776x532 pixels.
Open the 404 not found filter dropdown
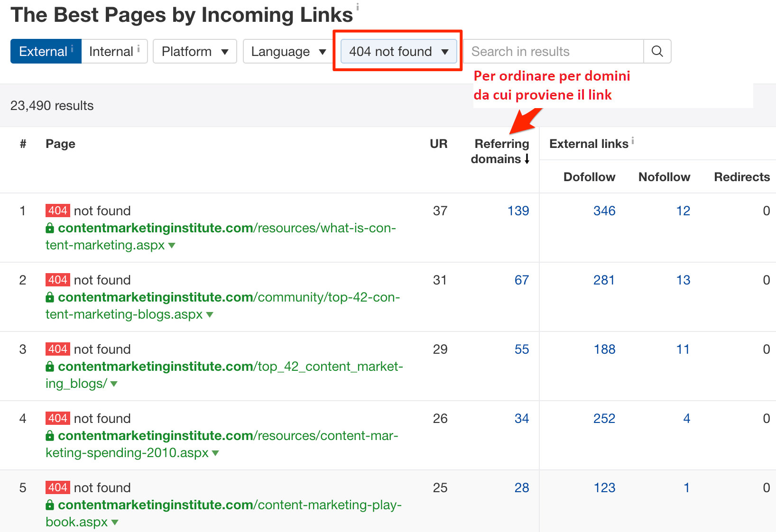pos(398,51)
